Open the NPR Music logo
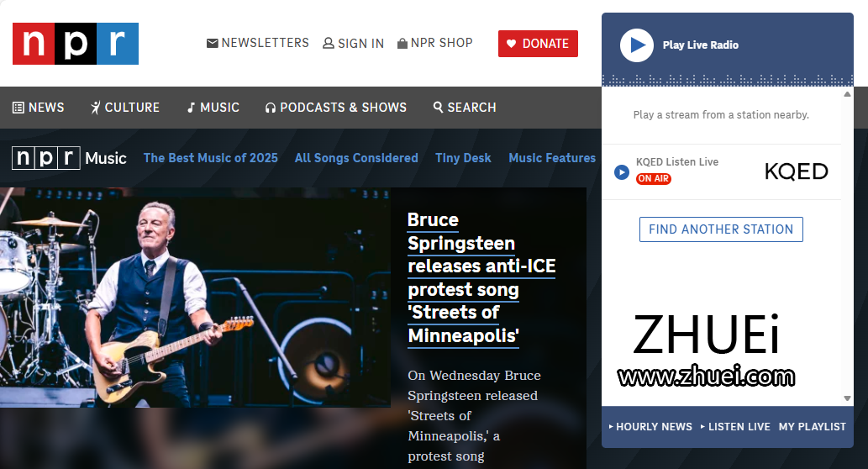The height and width of the screenshot is (469, 868). click(x=69, y=158)
